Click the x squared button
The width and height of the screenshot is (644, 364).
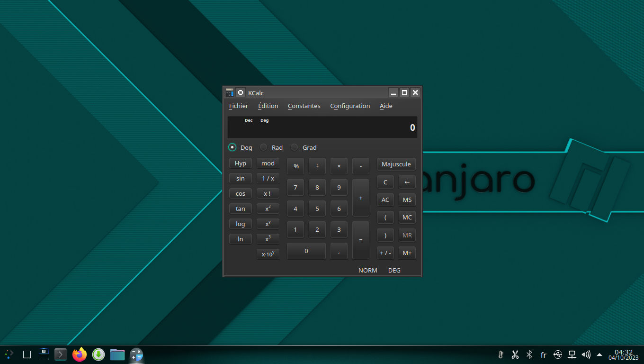[268, 209]
